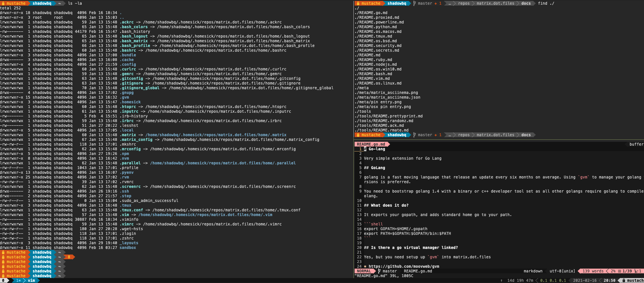Click the '.matrix_config' symlink name
The image size is (644, 283).
point(136,140)
